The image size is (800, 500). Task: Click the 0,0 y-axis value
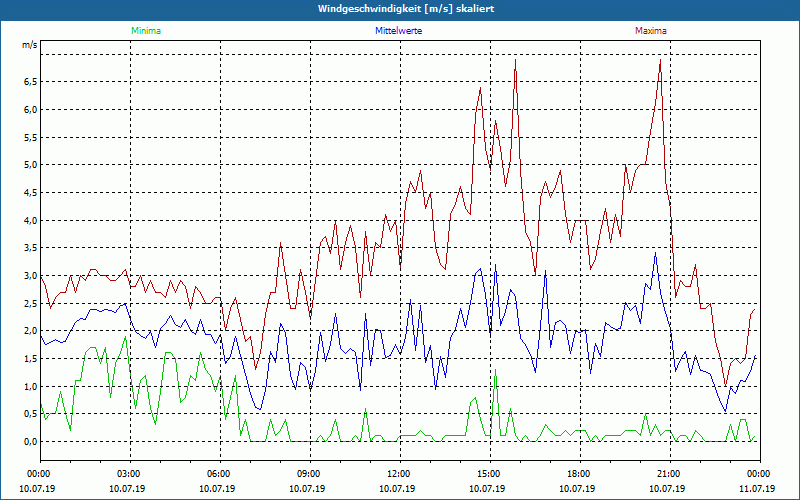tap(31, 442)
